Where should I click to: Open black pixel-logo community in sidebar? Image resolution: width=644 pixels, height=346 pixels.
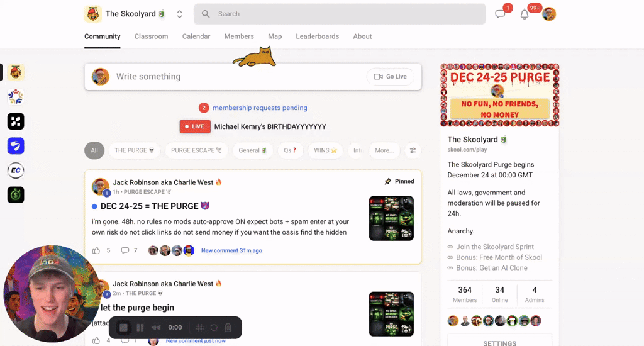(16, 121)
